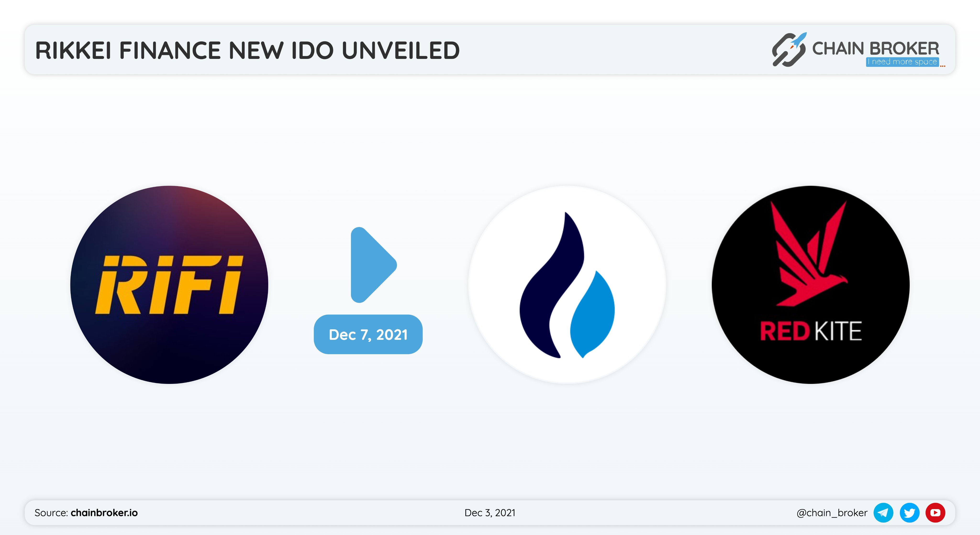Image resolution: width=980 pixels, height=535 pixels.
Task: Click the @chain_broker handle
Action: click(832, 512)
